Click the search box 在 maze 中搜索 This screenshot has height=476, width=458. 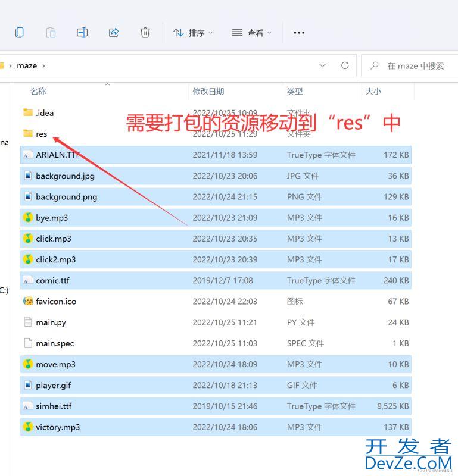tap(409, 66)
